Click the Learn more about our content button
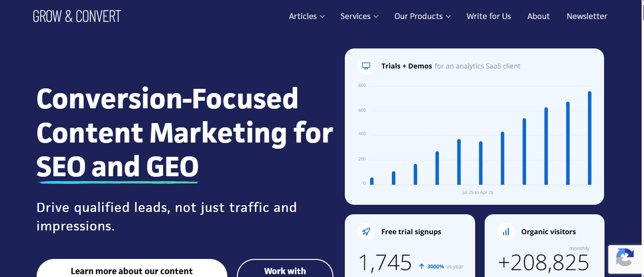Screen dimensions: 644x277 [x=132, y=271]
